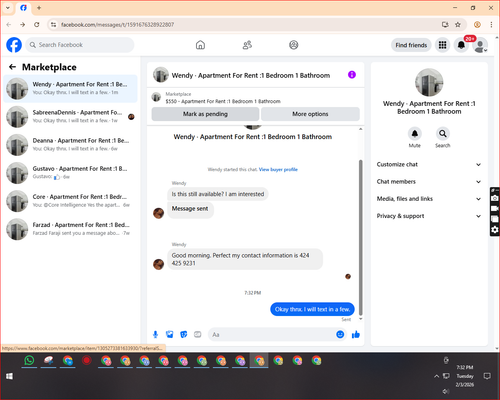This screenshot has height=400, width=500.
Task: Open the install app icon in address bar
Action: 445,25
